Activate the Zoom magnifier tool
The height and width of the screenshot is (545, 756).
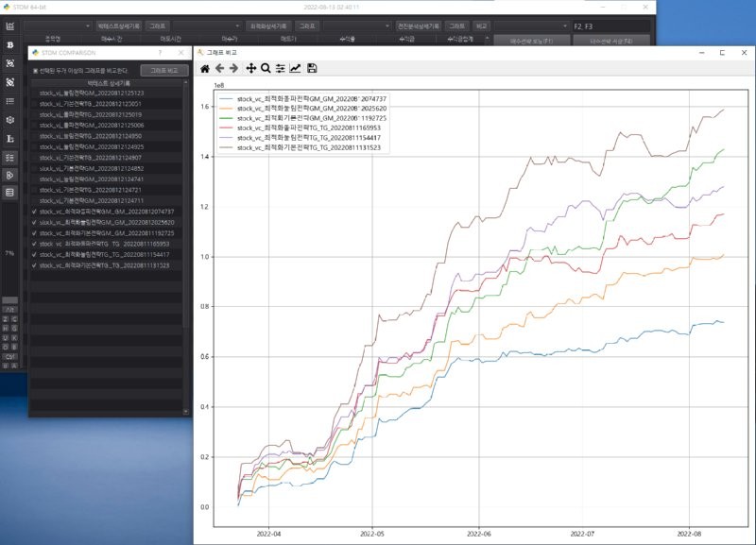[x=266, y=68]
